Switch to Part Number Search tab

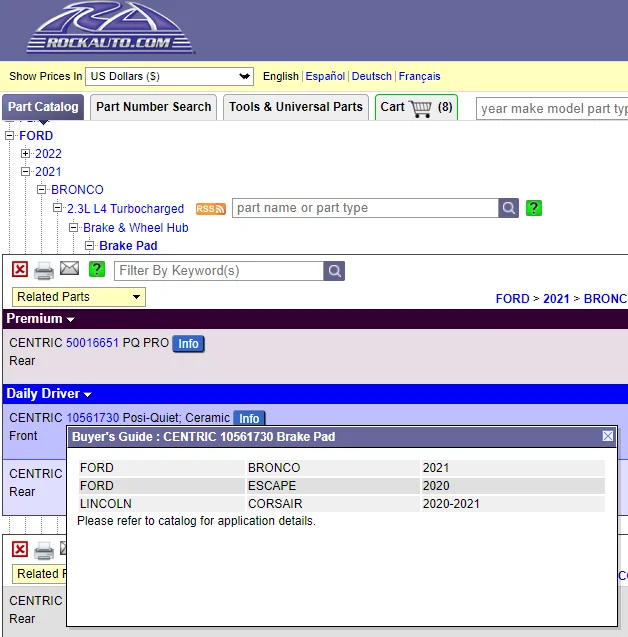154,107
